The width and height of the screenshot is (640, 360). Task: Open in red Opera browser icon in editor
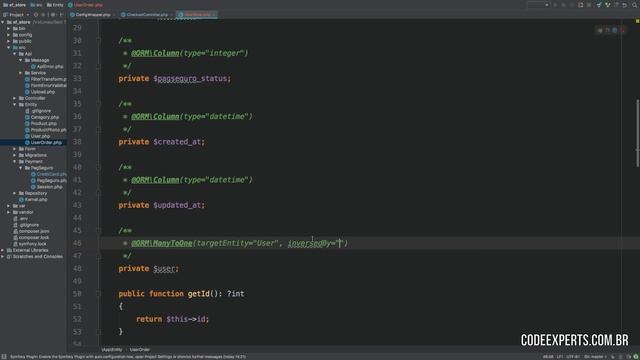(622, 30)
